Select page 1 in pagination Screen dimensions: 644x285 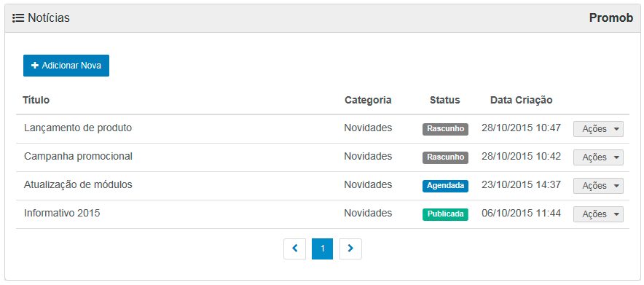pos(323,249)
